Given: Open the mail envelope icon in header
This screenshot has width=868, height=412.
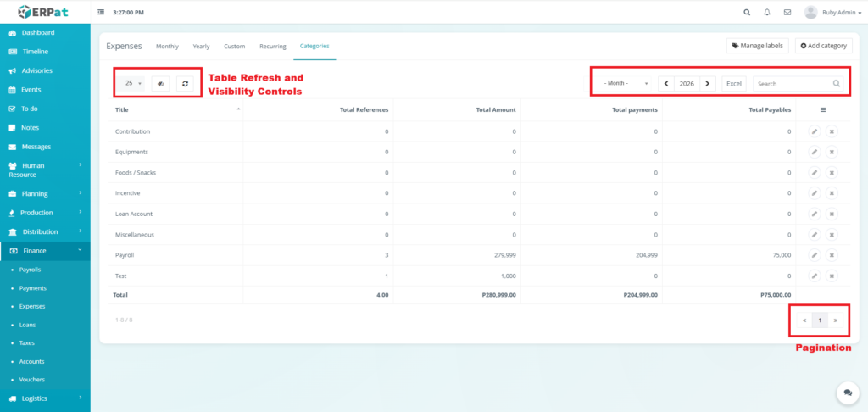Looking at the screenshot, I should tap(787, 13).
